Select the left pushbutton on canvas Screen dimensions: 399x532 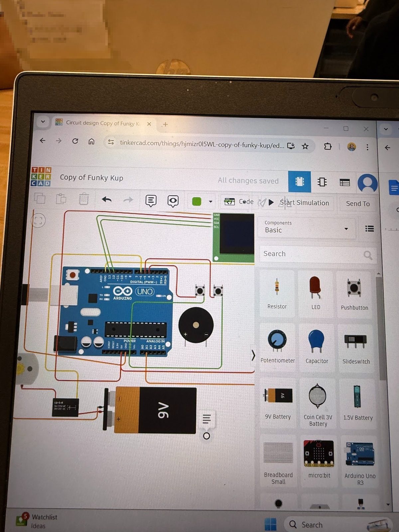coord(199,291)
